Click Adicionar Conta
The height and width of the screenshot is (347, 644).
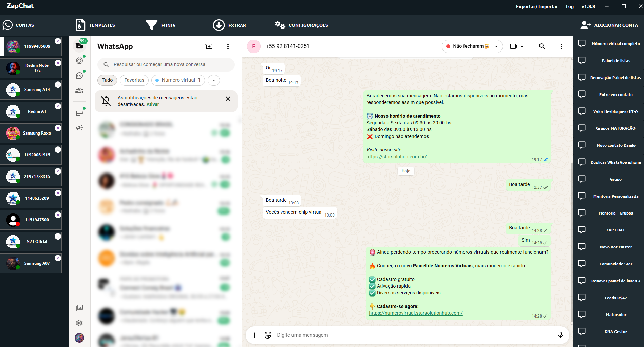tap(609, 25)
